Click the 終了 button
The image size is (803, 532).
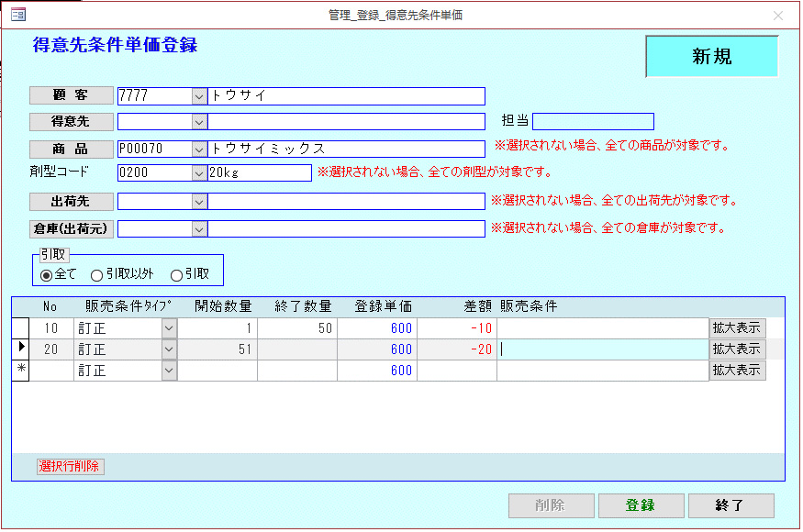point(731,505)
